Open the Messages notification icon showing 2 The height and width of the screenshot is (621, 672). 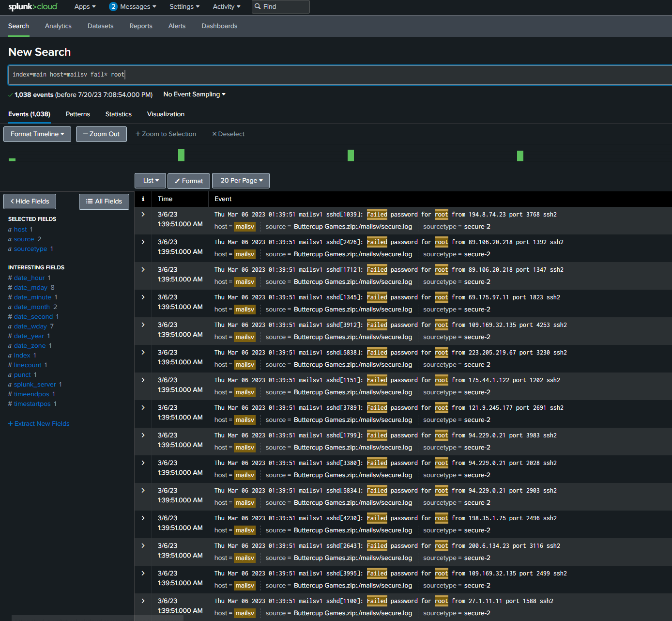(x=113, y=6)
